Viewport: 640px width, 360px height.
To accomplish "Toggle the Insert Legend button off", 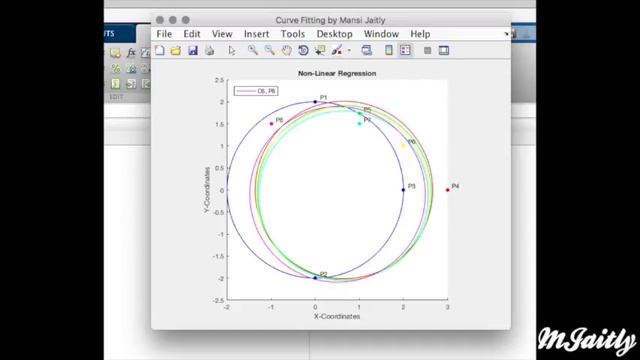I will click(x=405, y=50).
